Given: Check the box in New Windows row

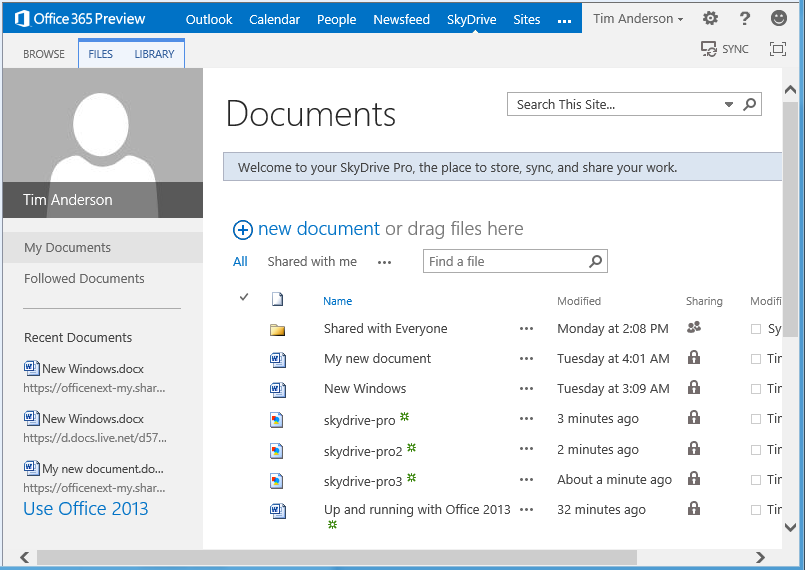Looking at the screenshot, I should tap(756, 389).
